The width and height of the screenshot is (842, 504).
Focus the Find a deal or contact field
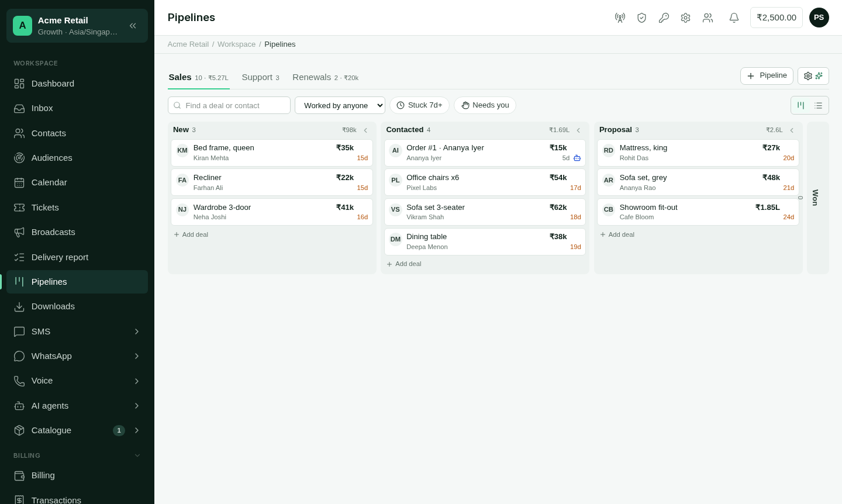click(x=229, y=105)
